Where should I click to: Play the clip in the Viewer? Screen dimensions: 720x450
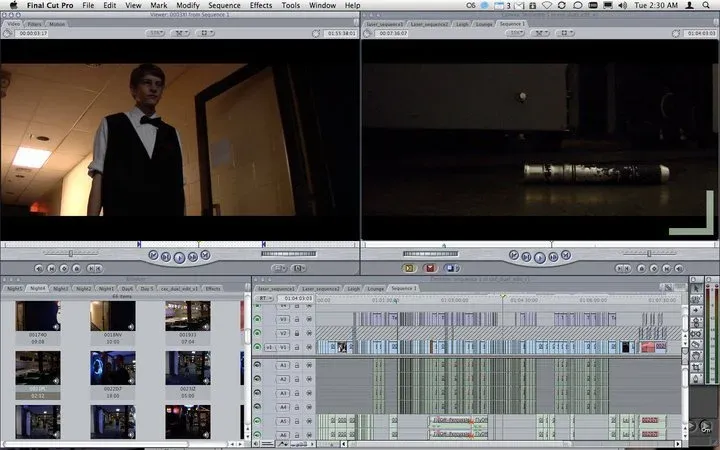[x=180, y=257]
